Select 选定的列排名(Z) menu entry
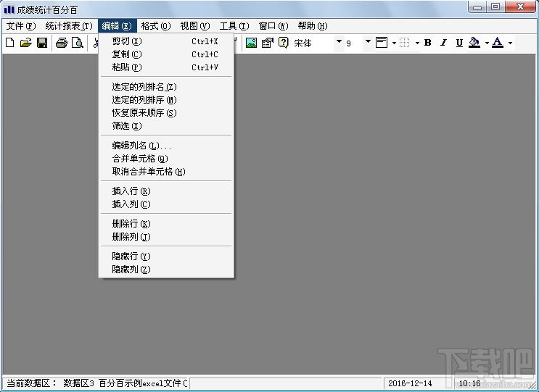Viewport: 539px width, 392px height. point(166,87)
